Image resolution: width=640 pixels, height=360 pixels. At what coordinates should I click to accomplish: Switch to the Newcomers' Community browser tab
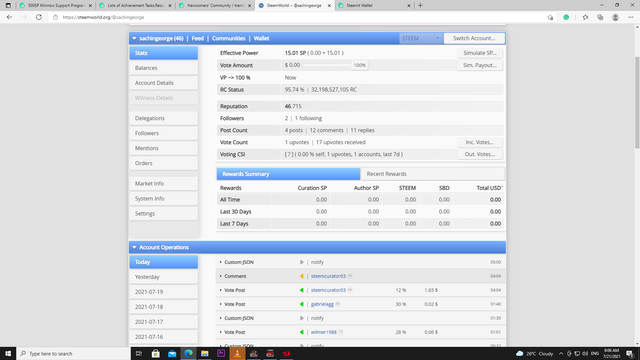click(x=215, y=5)
